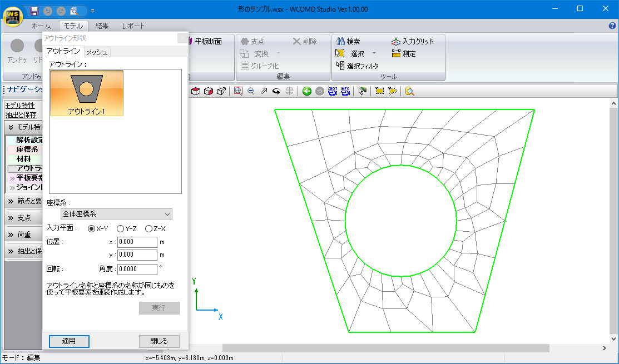Image resolution: width=619 pixels, height=364 pixels.
Task: Click the 適用 apply button
Action: (69, 341)
